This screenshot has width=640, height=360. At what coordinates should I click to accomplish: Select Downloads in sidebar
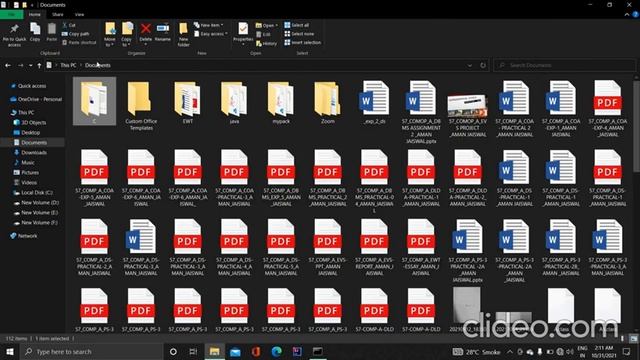pyautogui.click(x=33, y=153)
